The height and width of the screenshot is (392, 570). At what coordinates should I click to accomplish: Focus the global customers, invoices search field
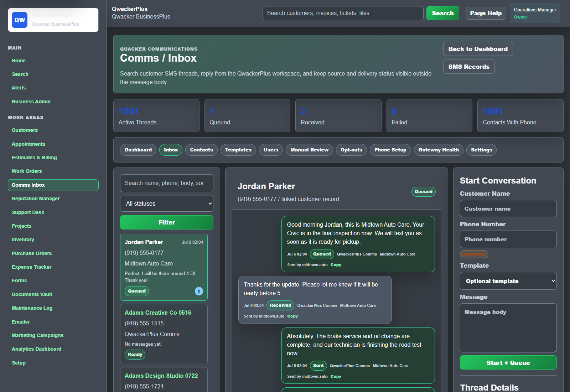point(343,13)
